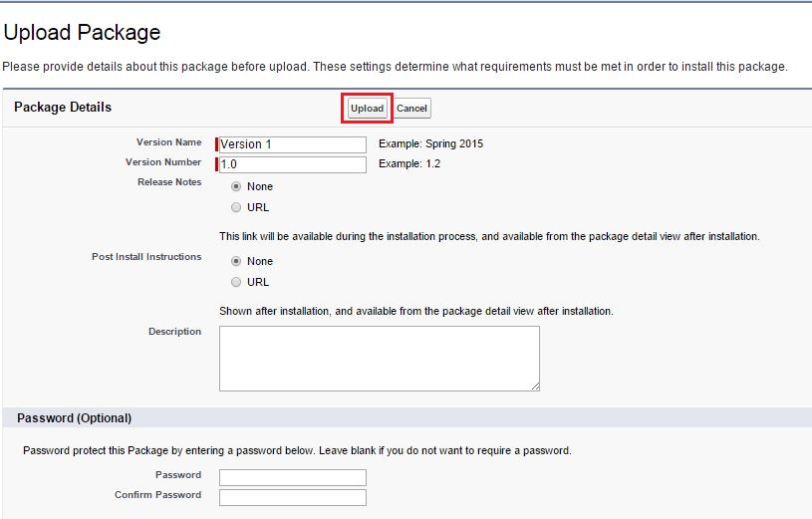
Task: Focus the Version Name text field
Action: coord(292,144)
